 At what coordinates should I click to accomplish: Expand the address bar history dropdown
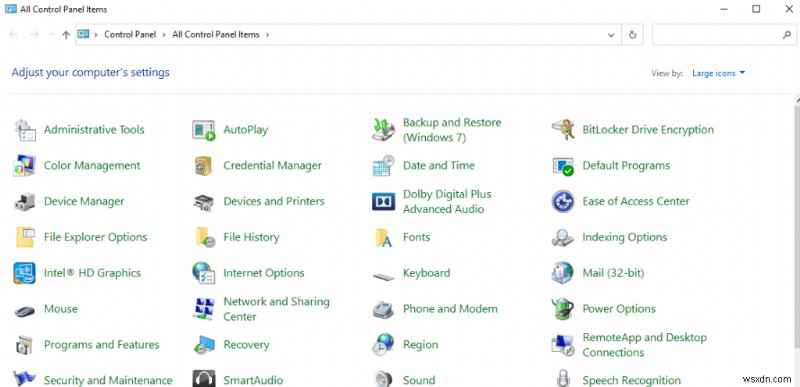pyautogui.click(x=611, y=35)
